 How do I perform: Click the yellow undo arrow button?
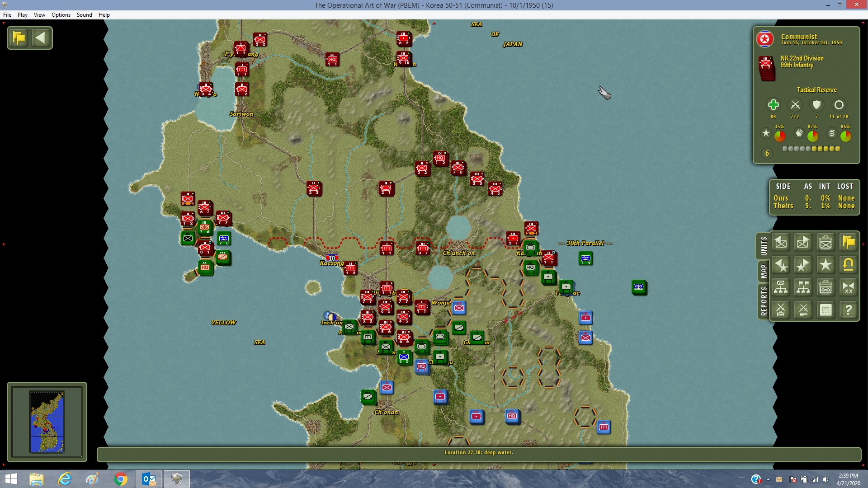(848, 265)
